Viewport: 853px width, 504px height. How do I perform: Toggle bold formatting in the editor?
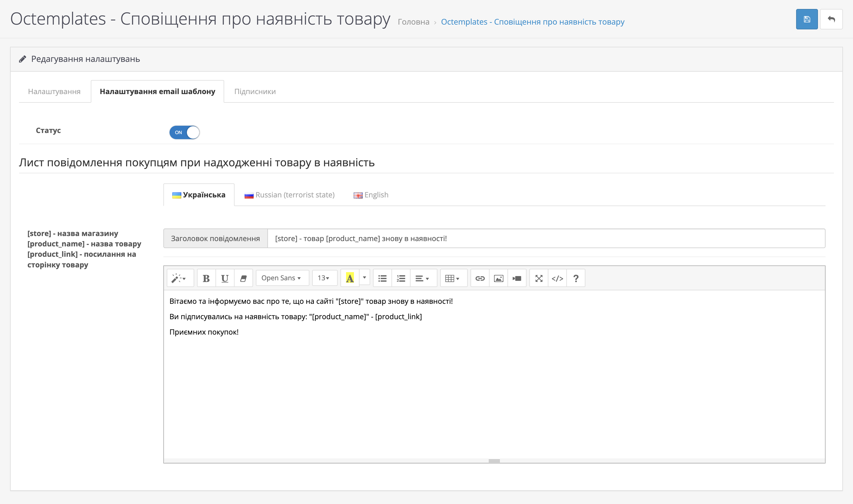tap(206, 278)
